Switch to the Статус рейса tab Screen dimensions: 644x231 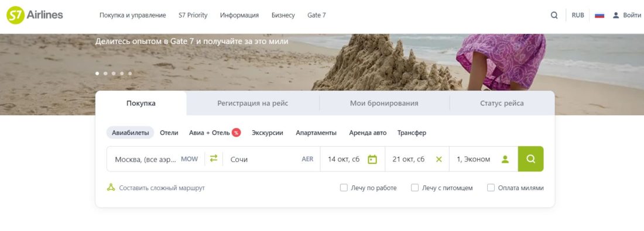[502, 104]
